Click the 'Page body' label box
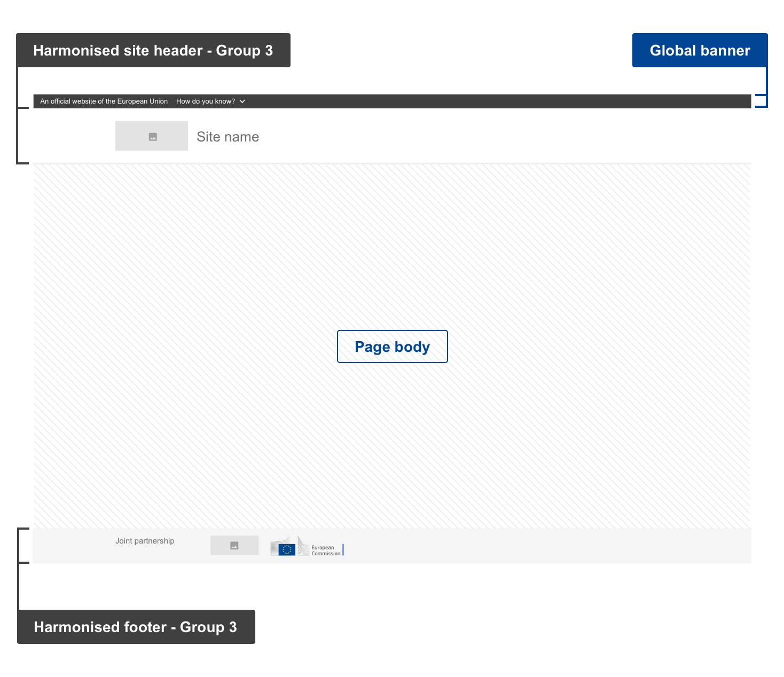 click(393, 347)
